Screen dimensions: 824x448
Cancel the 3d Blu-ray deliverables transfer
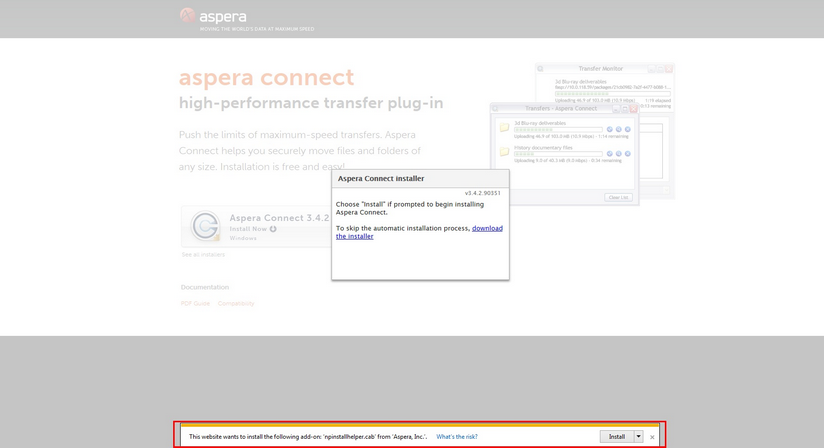(628, 129)
